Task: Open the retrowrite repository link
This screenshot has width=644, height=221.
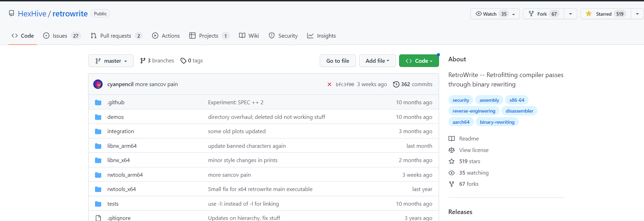Action: click(x=70, y=14)
